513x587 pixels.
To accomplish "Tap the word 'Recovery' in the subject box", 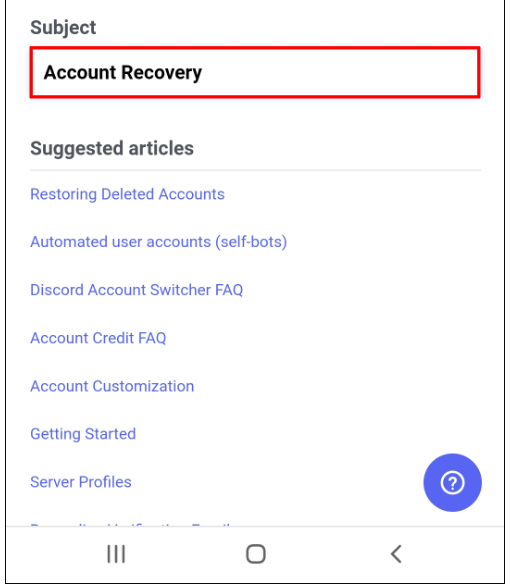I will [162, 73].
